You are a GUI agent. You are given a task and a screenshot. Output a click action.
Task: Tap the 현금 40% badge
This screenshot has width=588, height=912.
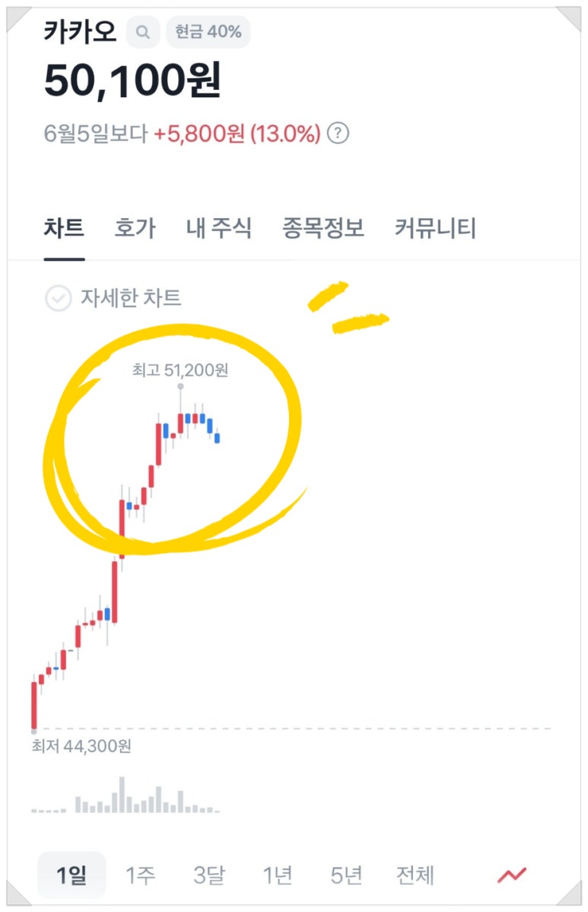tap(208, 31)
